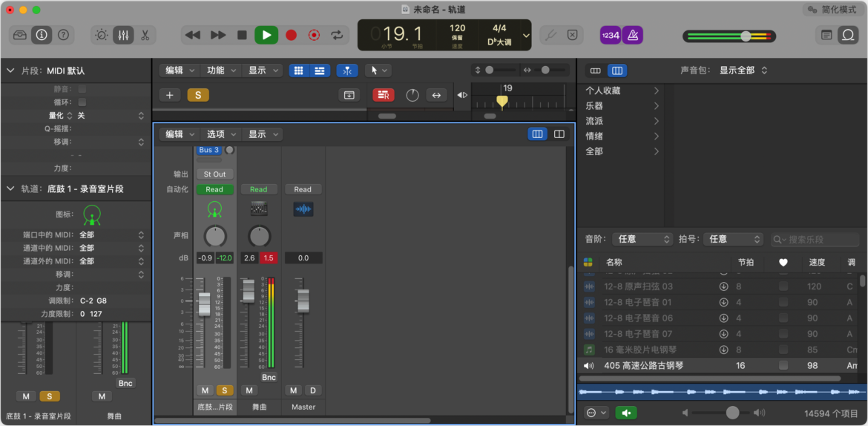Click the horizontal auto-zoom arrows button
Viewport: 868px width, 426px height.
click(436, 95)
